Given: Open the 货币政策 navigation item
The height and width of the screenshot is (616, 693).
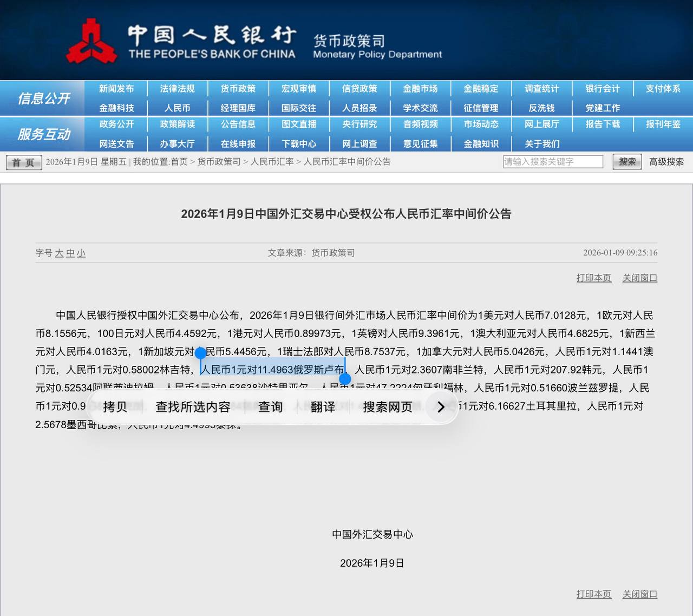Looking at the screenshot, I should pos(238,89).
